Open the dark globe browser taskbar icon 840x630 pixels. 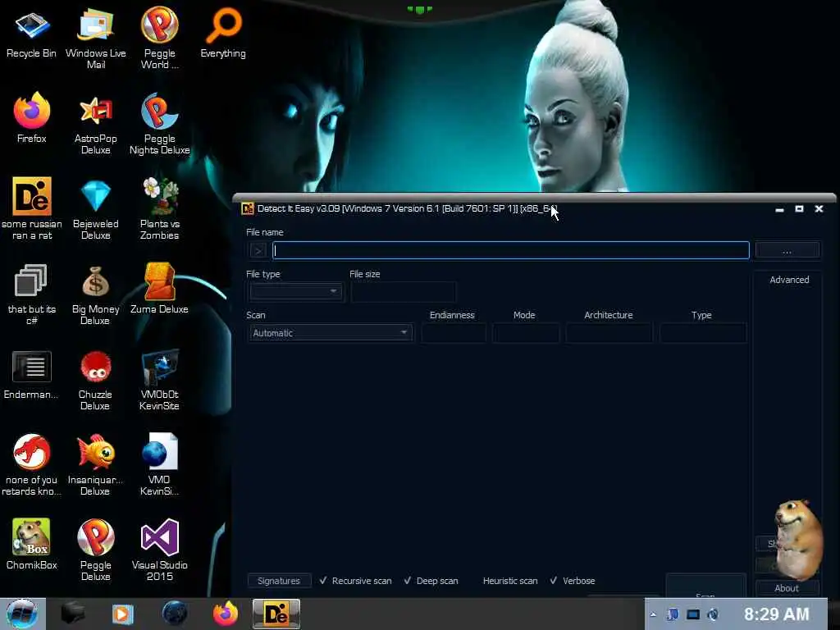(x=175, y=614)
